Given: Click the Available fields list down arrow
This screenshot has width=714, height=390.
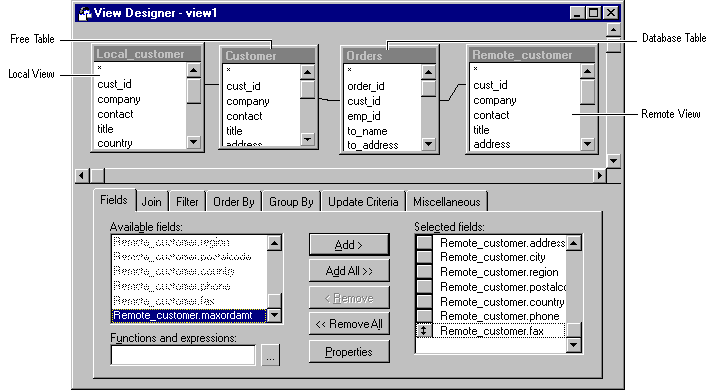Looking at the screenshot, I should tap(275, 315).
